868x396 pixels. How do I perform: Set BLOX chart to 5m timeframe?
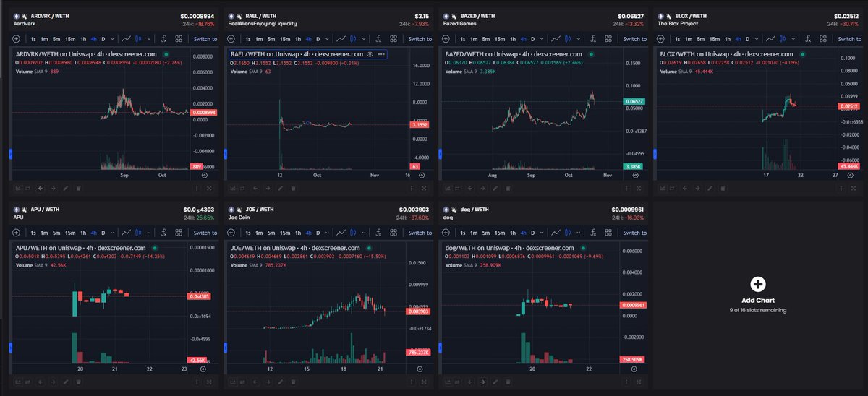click(702, 39)
